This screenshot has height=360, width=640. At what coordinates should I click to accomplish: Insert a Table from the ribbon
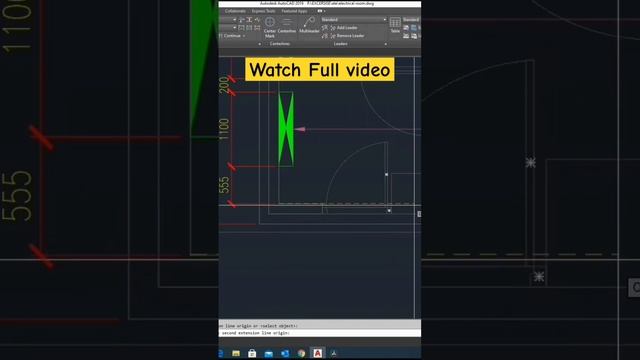(395, 24)
